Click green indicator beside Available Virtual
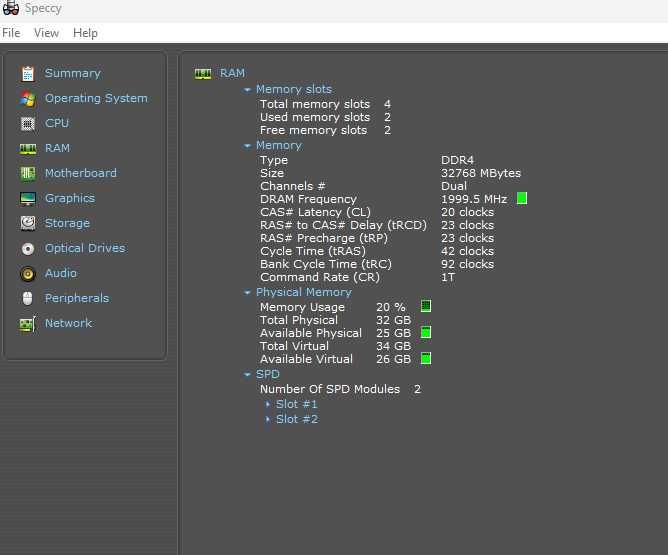Screen dimensions: 668x555 426,359
